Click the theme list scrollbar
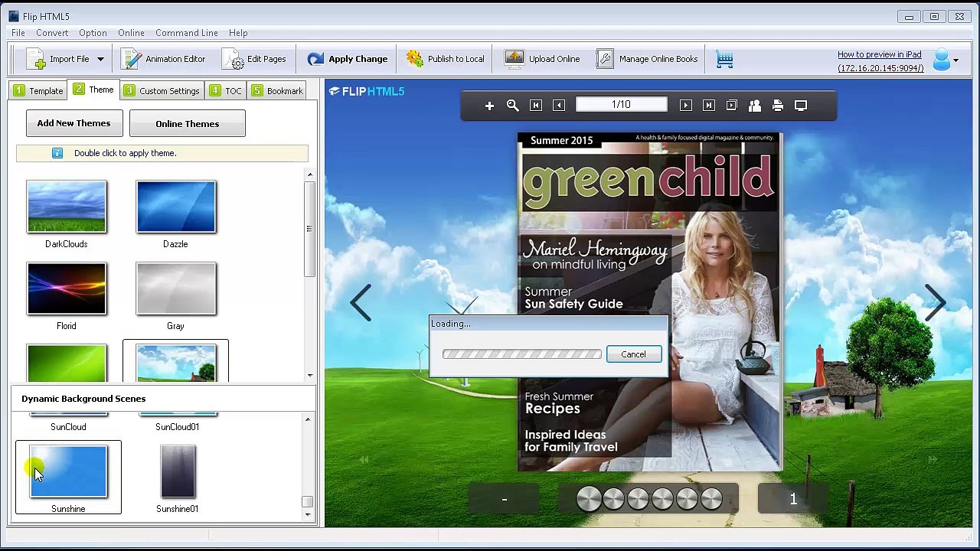Image resolution: width=980 pixels, height=551 pixels. click(x=309, y=230)
